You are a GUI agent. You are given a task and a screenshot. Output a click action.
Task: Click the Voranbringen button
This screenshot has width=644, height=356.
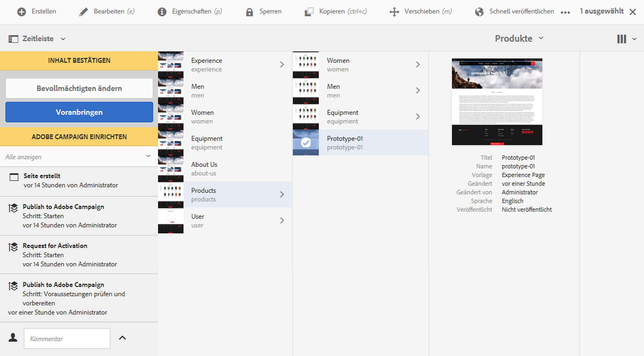(79, 112)
